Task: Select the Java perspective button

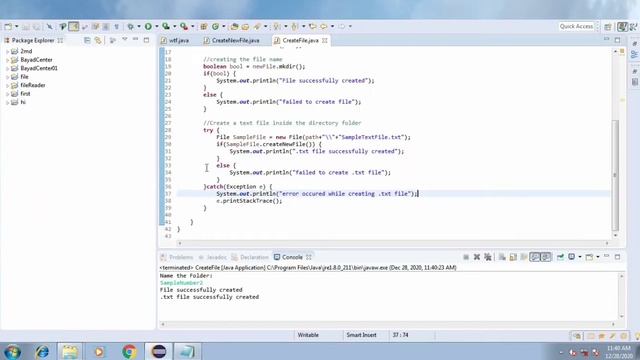Action: point(622,27)
